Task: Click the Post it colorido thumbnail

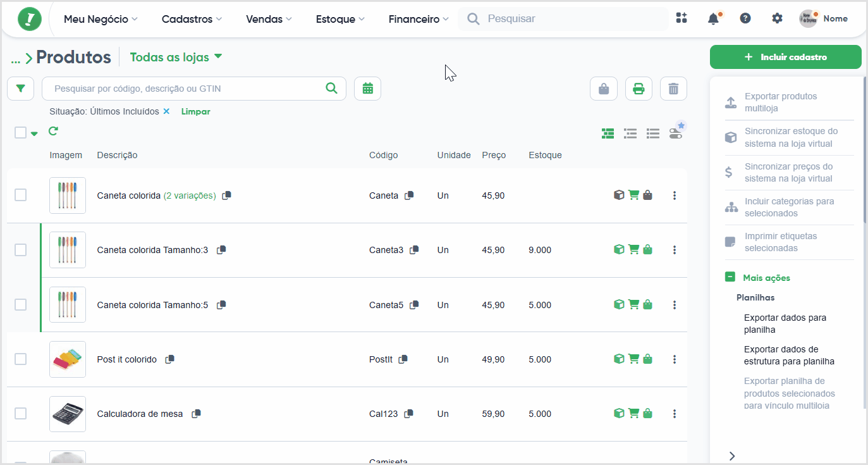Action: click(x=68, y=359)
